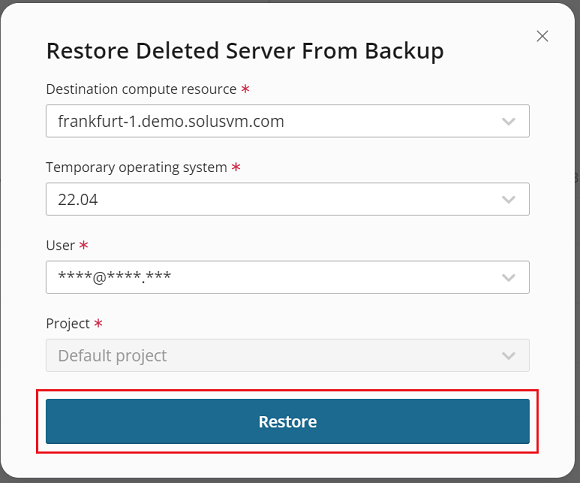This screenshot has height=483, width=580.
Task: Open the masked email User dropdown
Action: click(x=288, y=277)
